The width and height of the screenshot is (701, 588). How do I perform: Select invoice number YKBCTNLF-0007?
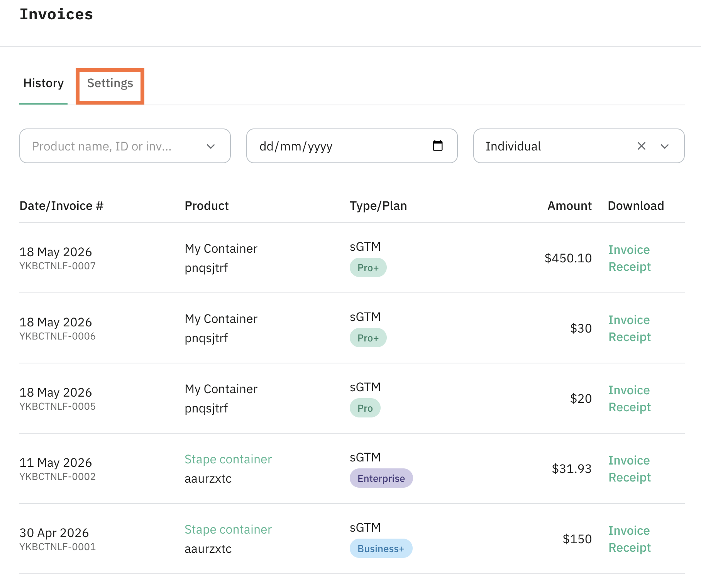(x=58, y=266)
